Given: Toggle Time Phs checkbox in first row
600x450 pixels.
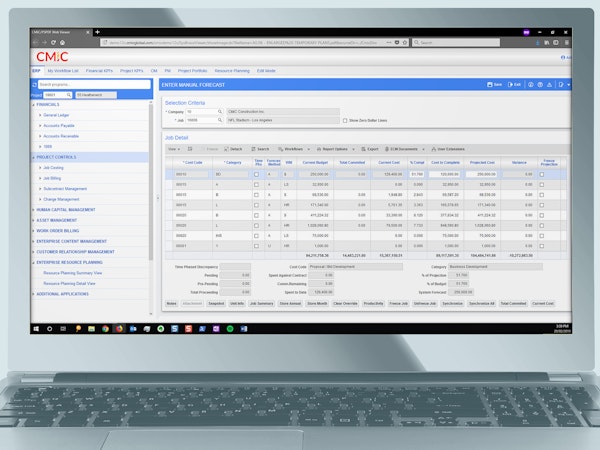Looking at the screenshot, I should coord(256,174).
